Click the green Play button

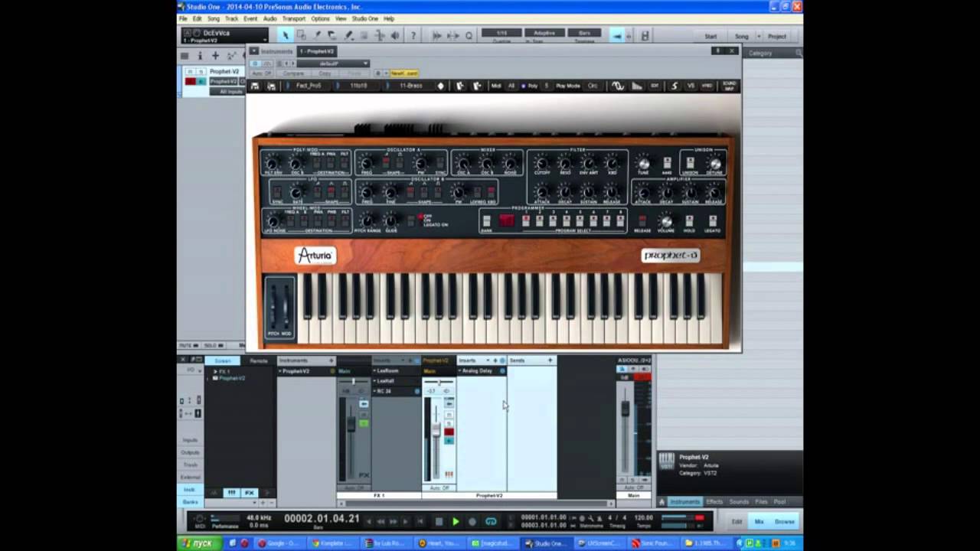[x=456, y=521]
